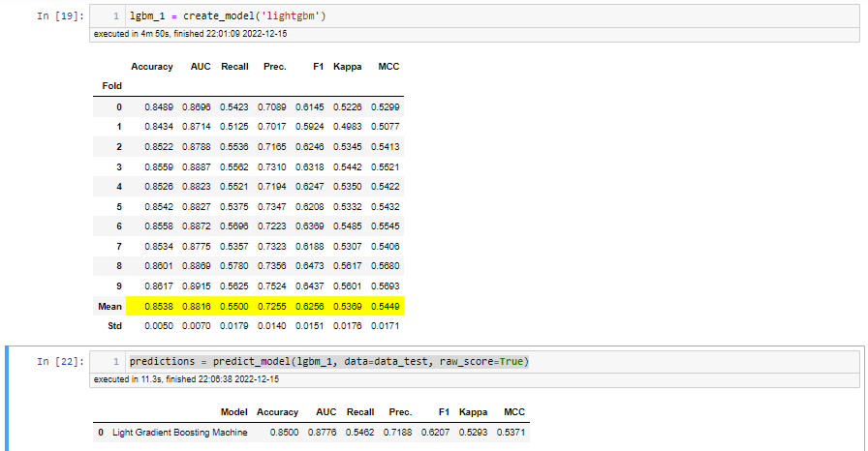
Task: Select fold 3 kappa value 0.5442
Action: pos(347,166)
